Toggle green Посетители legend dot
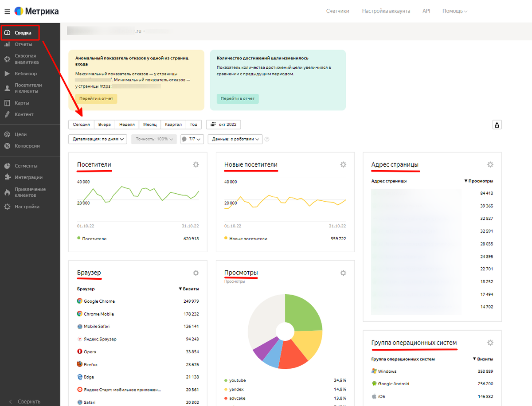 point(79,238)
